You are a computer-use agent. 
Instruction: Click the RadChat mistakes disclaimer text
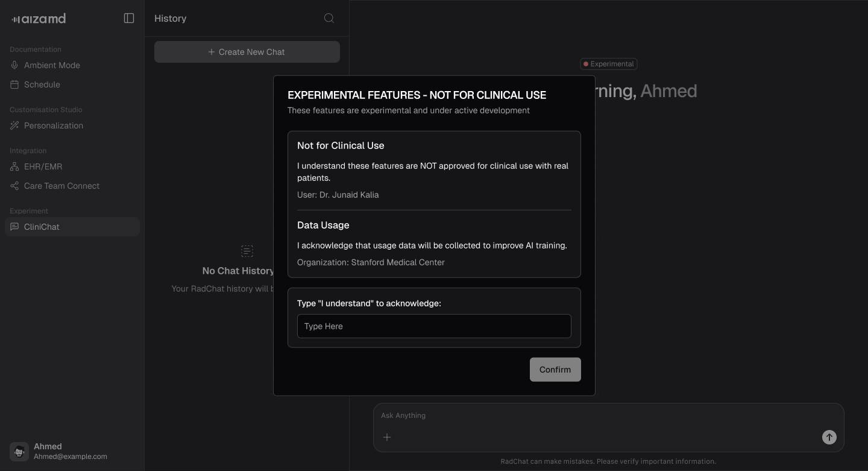[x=608, y=461]
